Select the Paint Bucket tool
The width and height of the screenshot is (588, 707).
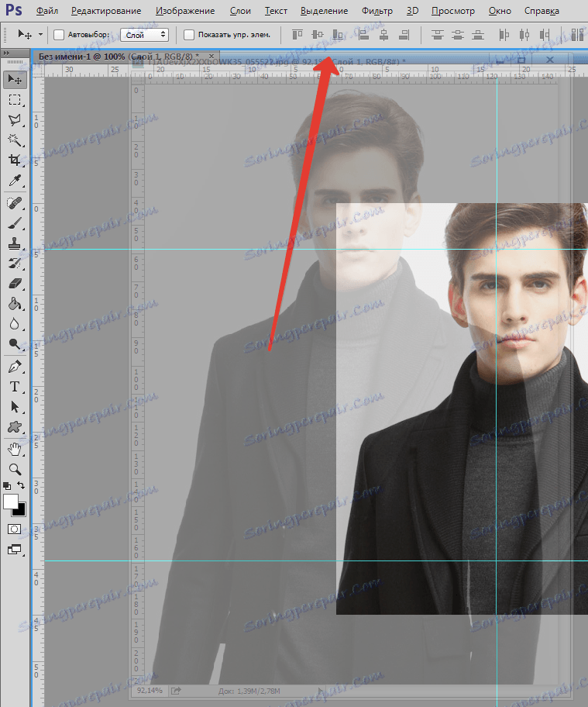click(x=15, y=304)
